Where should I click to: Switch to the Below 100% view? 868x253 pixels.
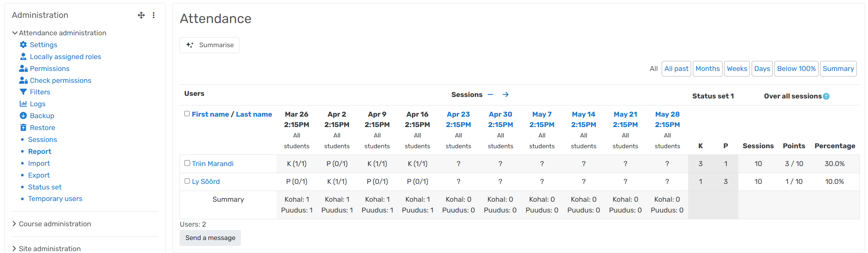point(796,69)
